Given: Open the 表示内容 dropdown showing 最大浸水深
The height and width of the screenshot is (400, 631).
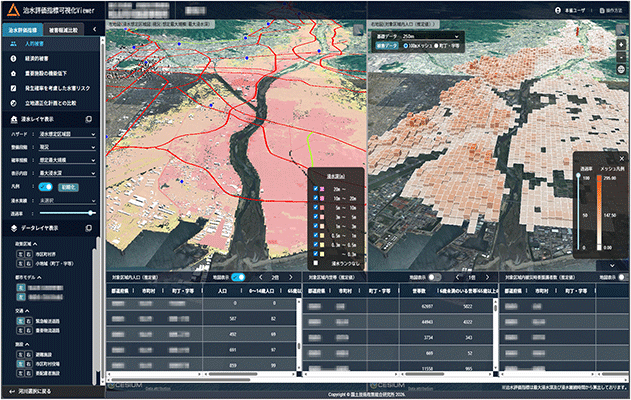Looking at the screenshot, I should click(x=67, y=173).
